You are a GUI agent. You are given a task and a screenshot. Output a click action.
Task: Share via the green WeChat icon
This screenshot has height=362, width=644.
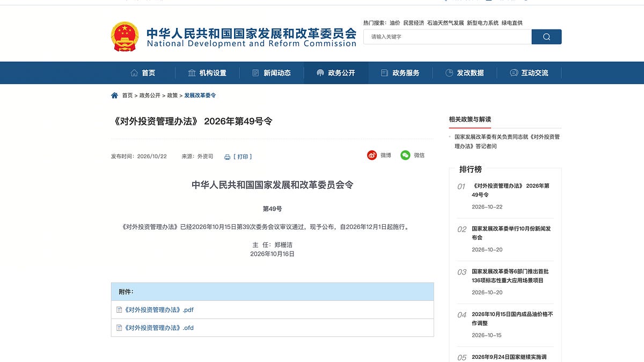(405, 155)
